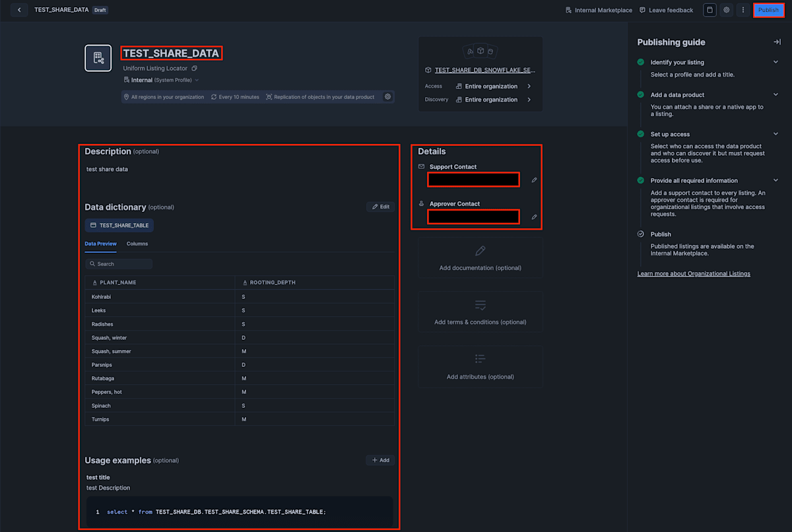Expand Discovery Entire organization chevron
This screenshot has height=532, width=792.
(x=529, y=100)
